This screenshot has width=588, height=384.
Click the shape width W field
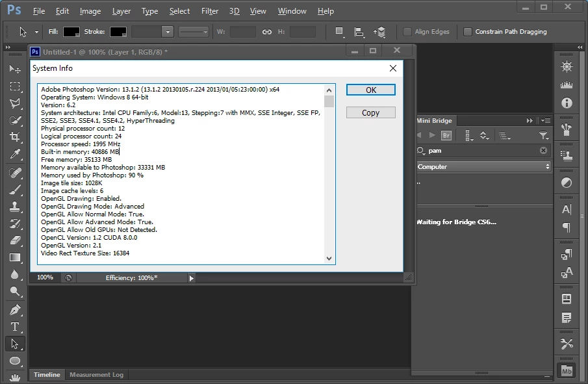(x=242, y=32)
